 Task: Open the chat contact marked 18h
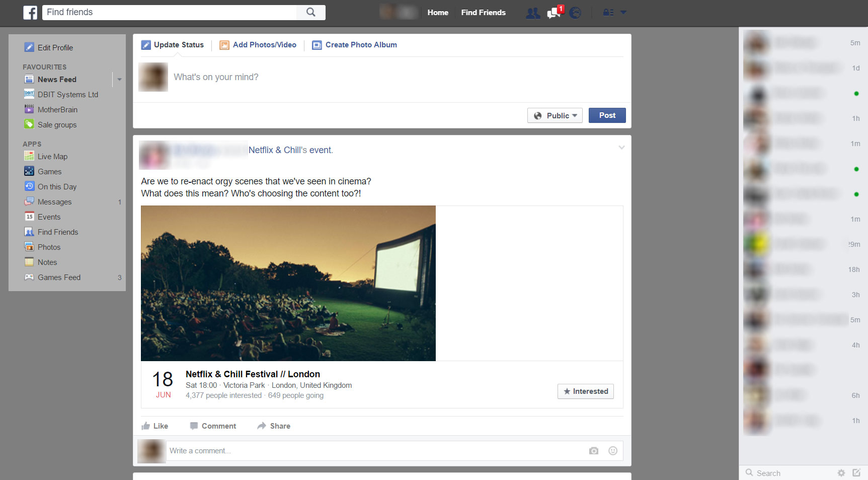pos(804,269)
